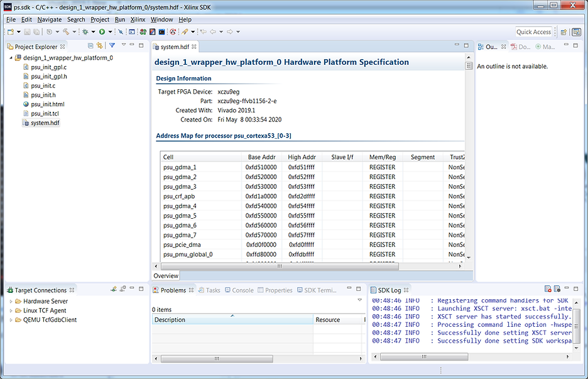Maximize the SDK Log view
Screen dimensions: 588x379
pyautogui.click(x=575, y=289)
